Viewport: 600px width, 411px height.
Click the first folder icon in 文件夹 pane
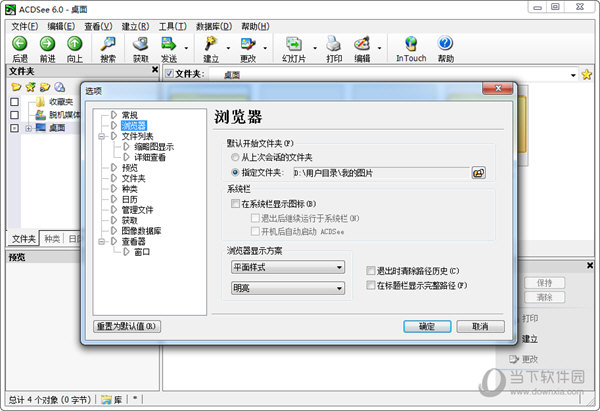pyautogui.click(x=16, y=87)
